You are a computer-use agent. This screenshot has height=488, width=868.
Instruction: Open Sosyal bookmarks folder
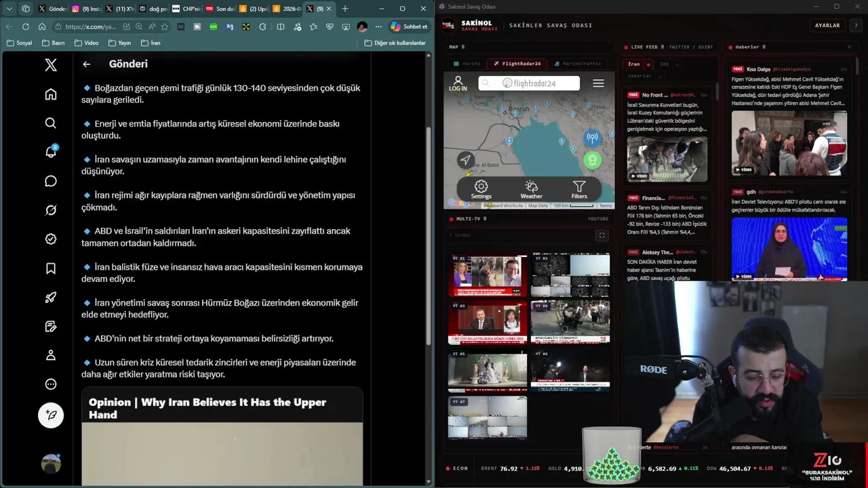(19, 43)
